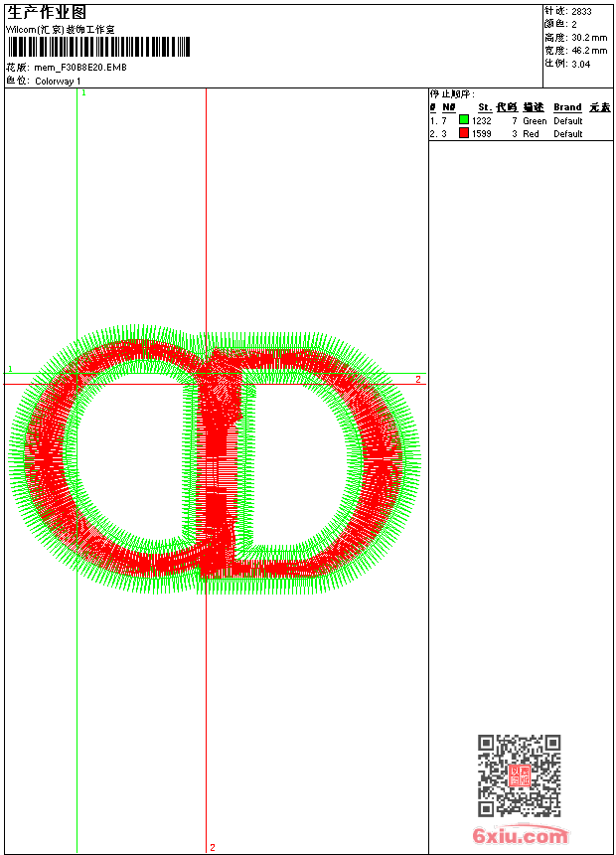Screen dimensions: 616x855
Task: Click green marker "1" atop the vertical line
Action: pos(83,93)
